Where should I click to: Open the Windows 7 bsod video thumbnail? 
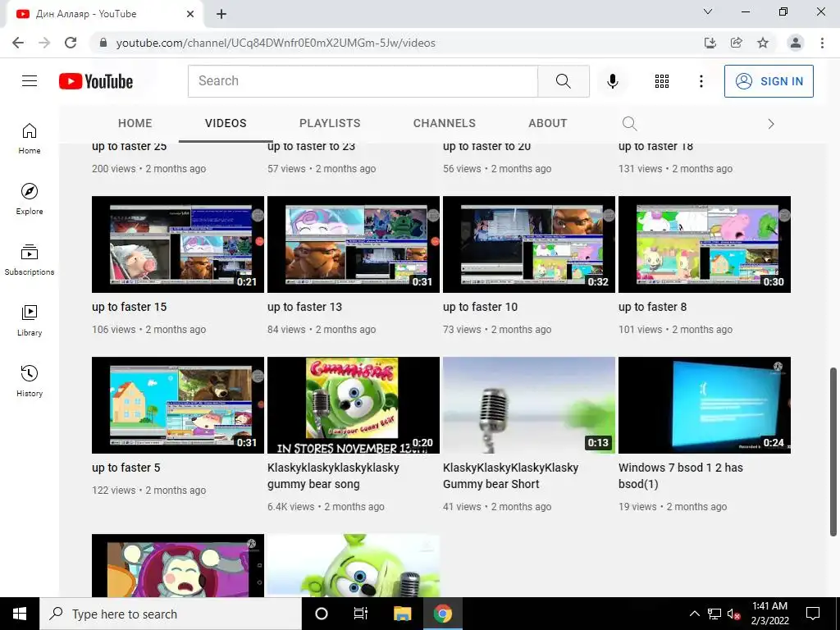705,405
